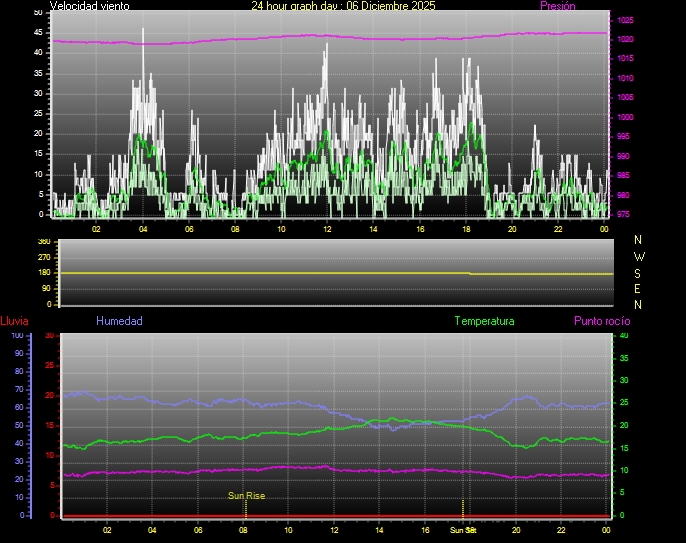686x543 pixels.
Task: Click the Lluvia legend label
Action: click(14, 321)
